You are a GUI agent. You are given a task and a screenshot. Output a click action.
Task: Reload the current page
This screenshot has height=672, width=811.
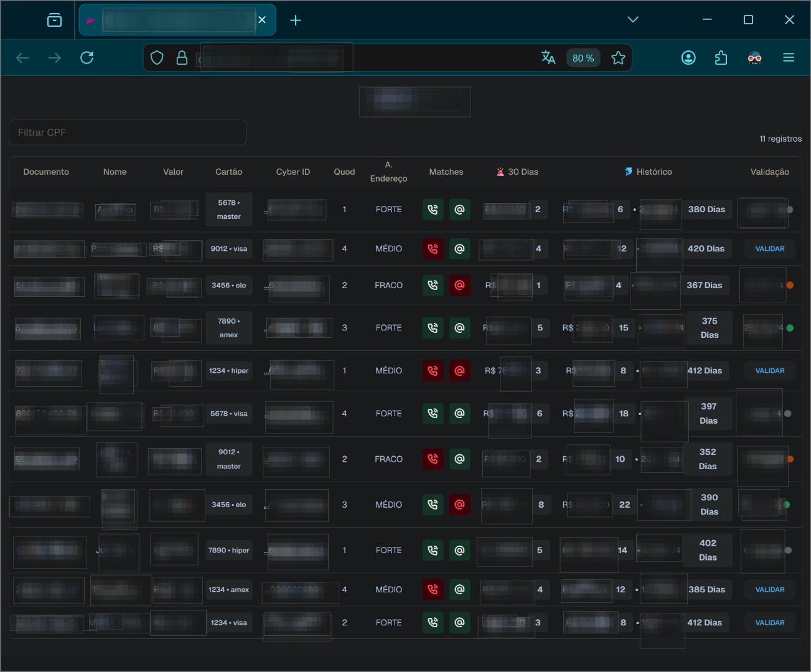[x=87, y=58]
